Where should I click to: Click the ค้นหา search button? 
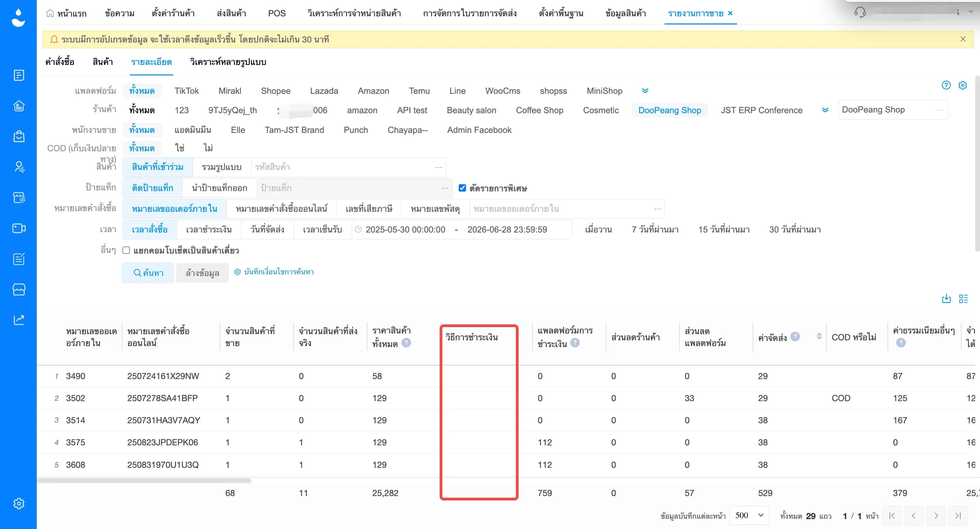(148, 272)
